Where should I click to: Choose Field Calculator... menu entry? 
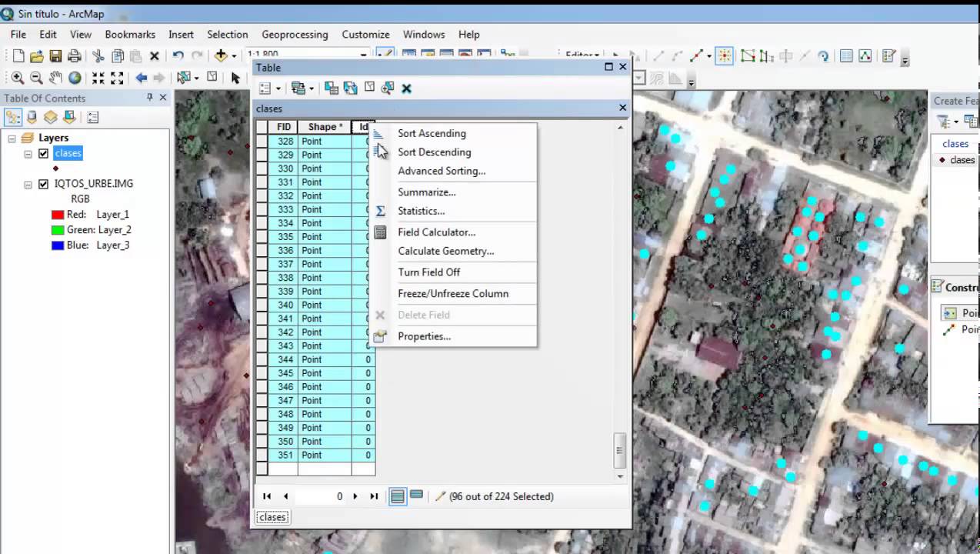click(x=453, y=232)
